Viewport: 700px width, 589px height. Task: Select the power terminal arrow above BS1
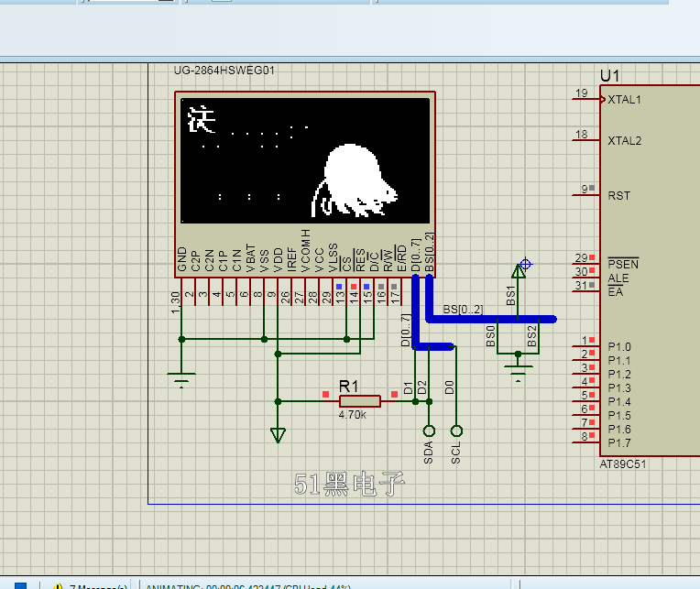point(519,271)
